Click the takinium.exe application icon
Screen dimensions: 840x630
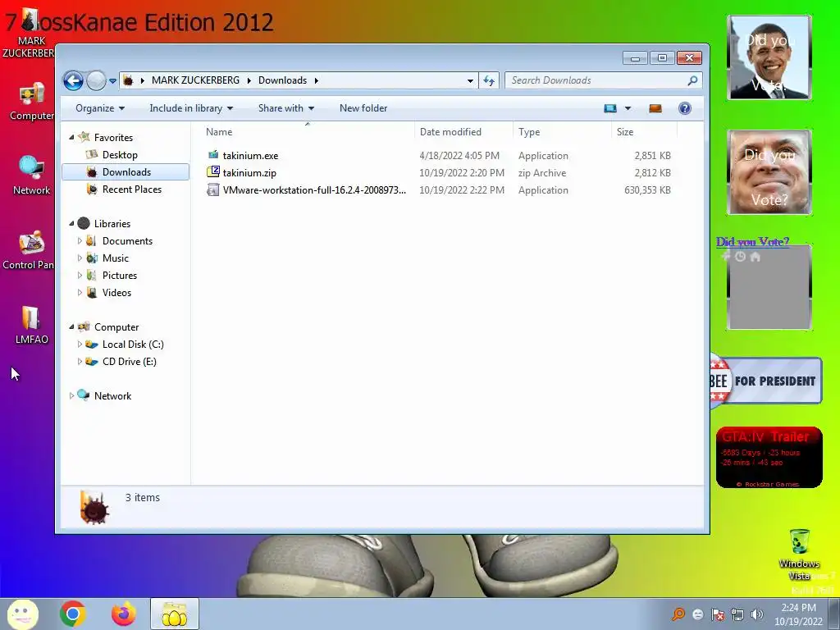(x=213, y=155)
